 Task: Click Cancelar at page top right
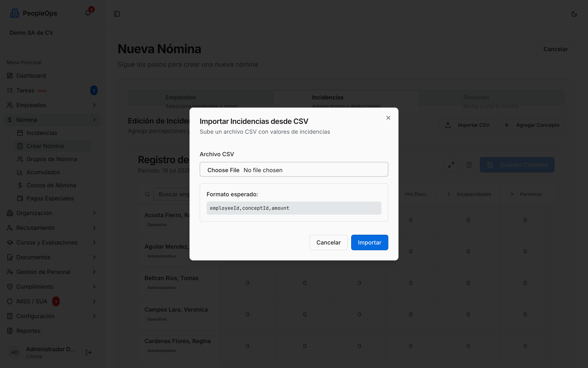[x=556, y=49]
